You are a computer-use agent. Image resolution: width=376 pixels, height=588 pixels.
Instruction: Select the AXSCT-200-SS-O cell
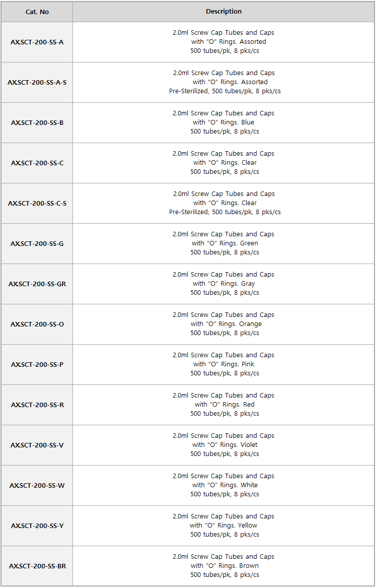pos(37,324)
